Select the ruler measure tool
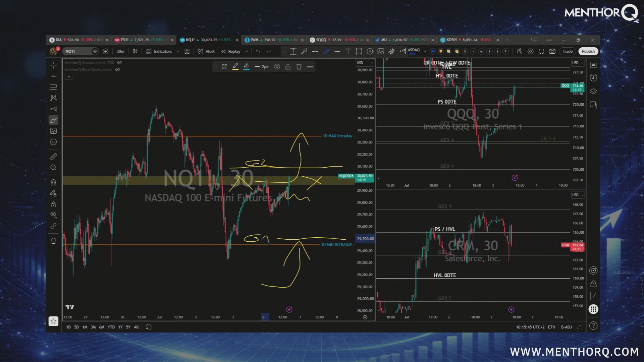The height and width of the screenshot is (362, 644). pos(53,157)
